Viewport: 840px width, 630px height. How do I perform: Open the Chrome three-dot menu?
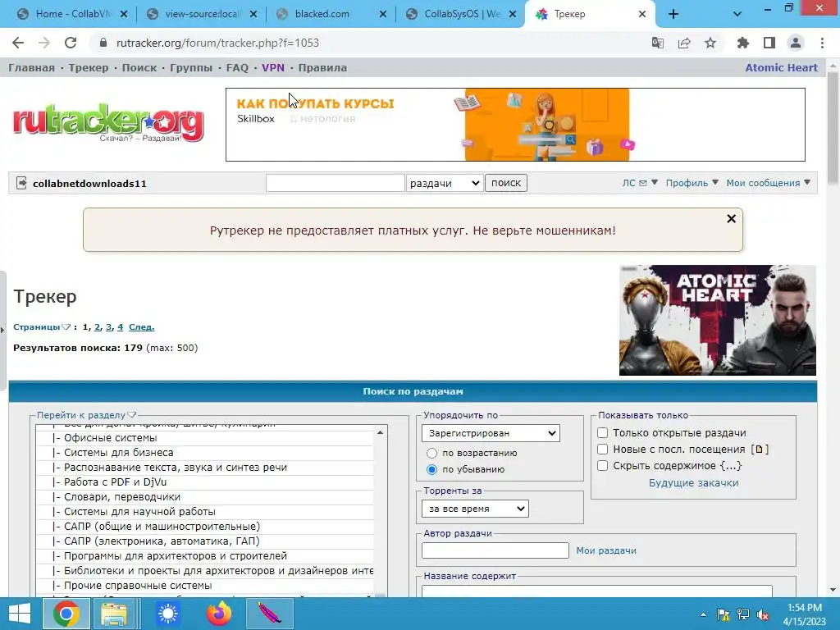coord(822,43)
